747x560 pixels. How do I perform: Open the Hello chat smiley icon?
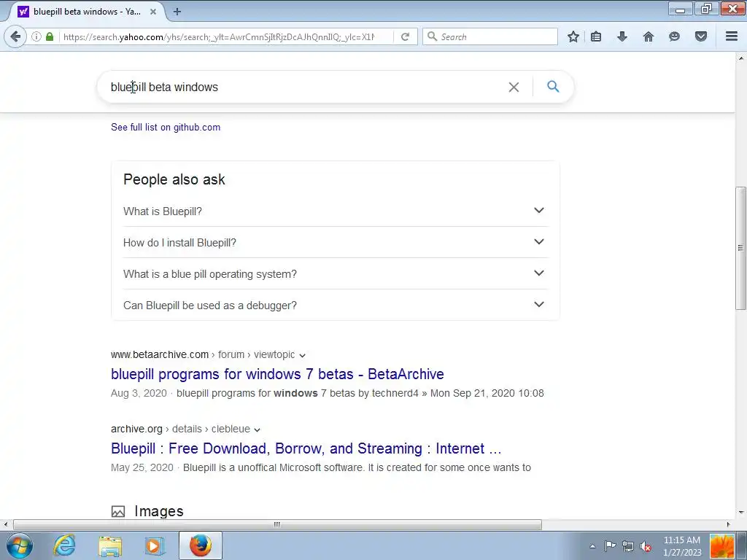point(674,36)
